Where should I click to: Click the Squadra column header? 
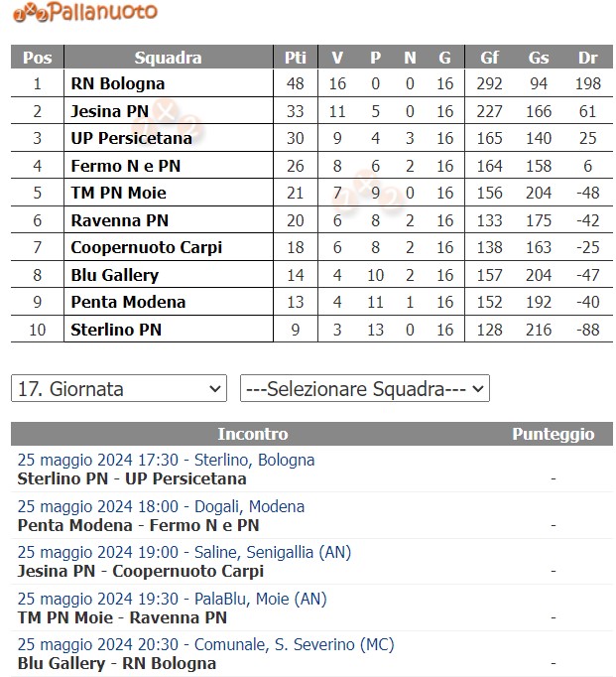(x=168, y=58)
